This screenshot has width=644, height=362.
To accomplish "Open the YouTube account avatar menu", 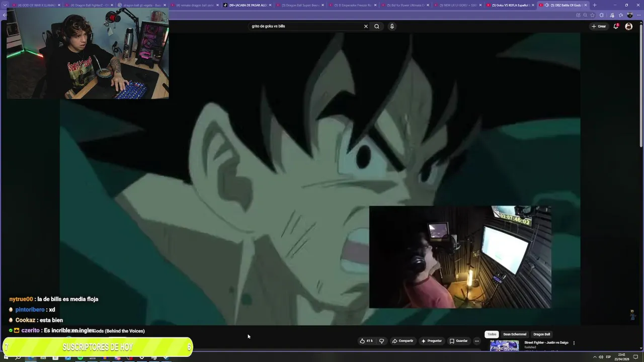I will (628, 26).
